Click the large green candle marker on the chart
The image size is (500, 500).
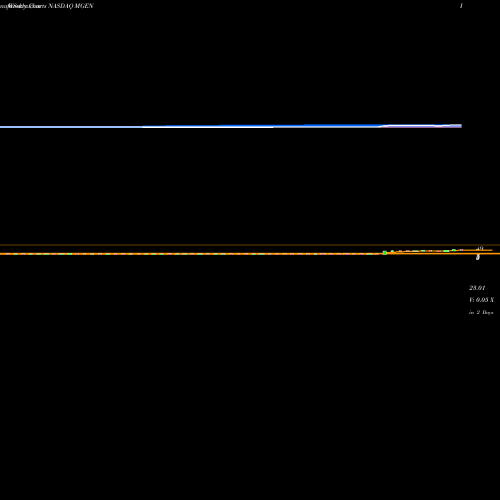(x=385, y=253)
